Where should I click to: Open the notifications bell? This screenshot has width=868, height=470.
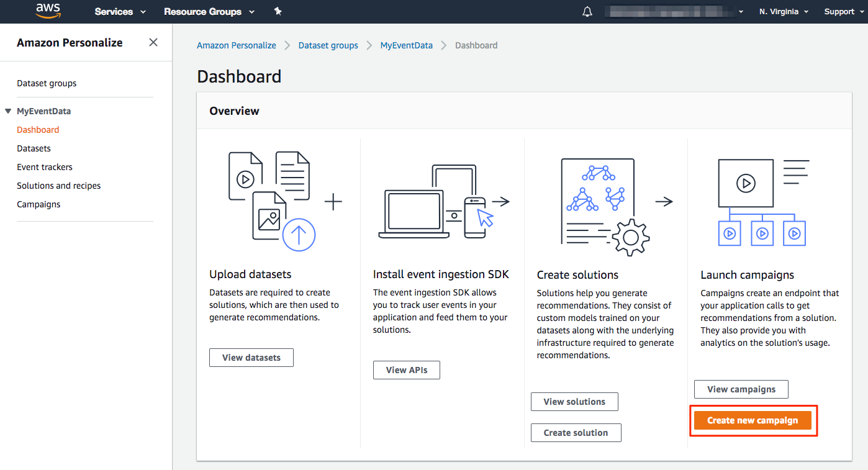click(x=587, y=11)
